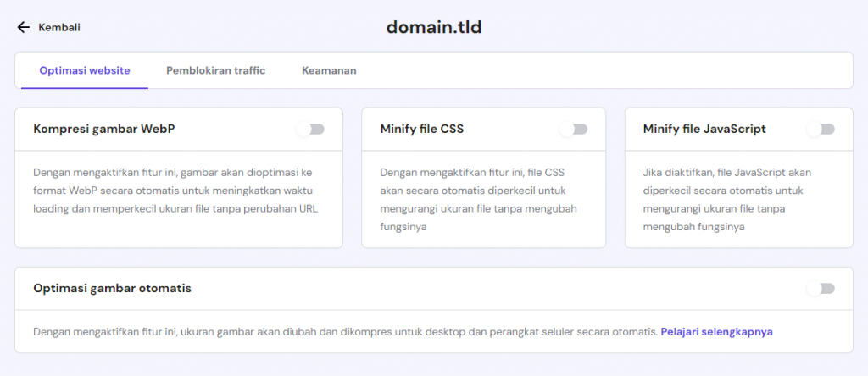This screenshot has height=376, width=868.
Task: Click the back arrow icon
Action: pos(23,27)
